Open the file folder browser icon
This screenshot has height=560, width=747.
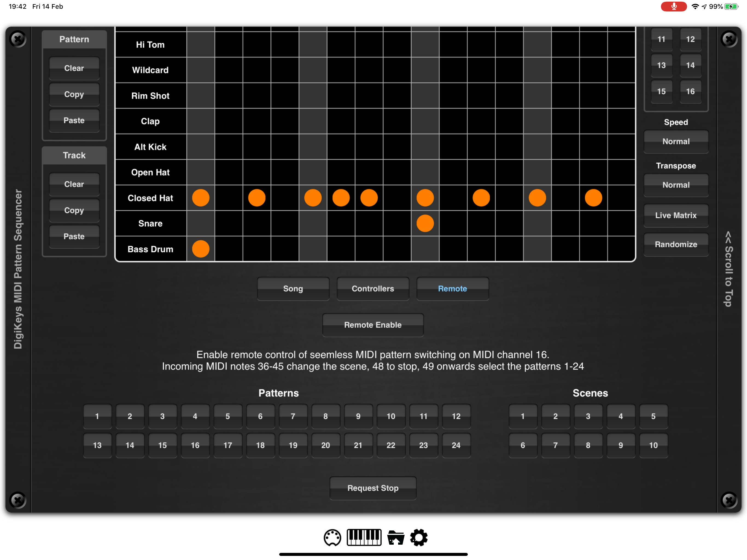[395, 537]
